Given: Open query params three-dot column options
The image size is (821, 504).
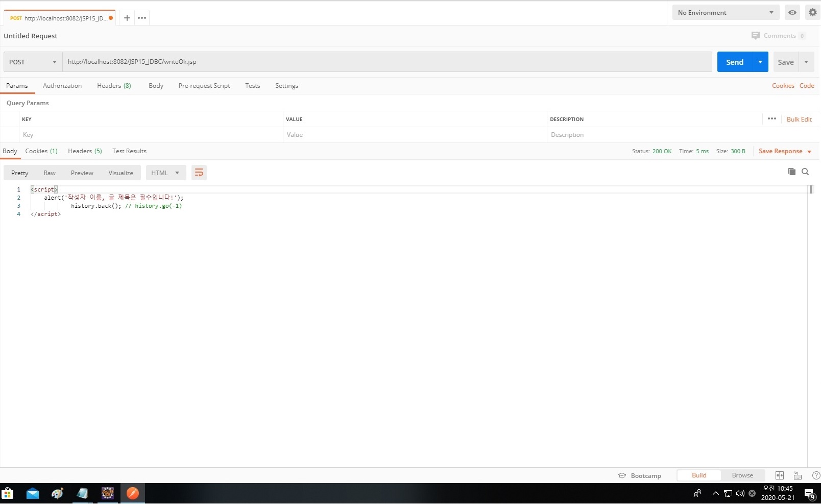Looking at the screenshot, I should (771, 118).
